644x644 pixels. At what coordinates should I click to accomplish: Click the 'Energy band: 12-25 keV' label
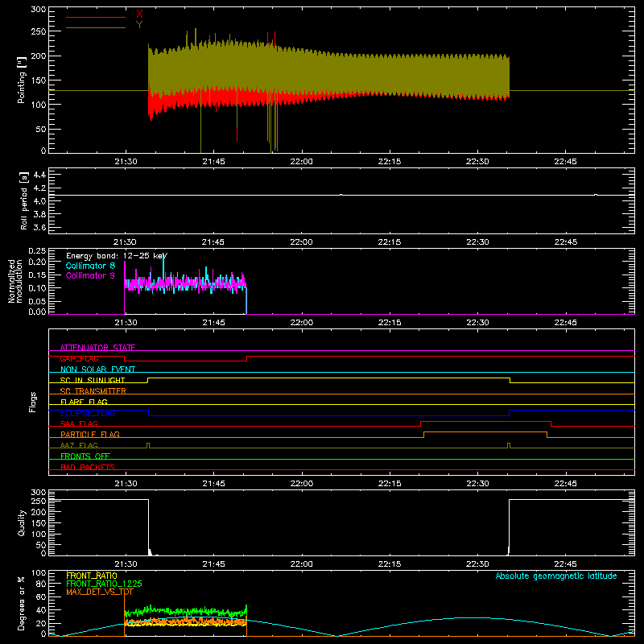(117, 256)
